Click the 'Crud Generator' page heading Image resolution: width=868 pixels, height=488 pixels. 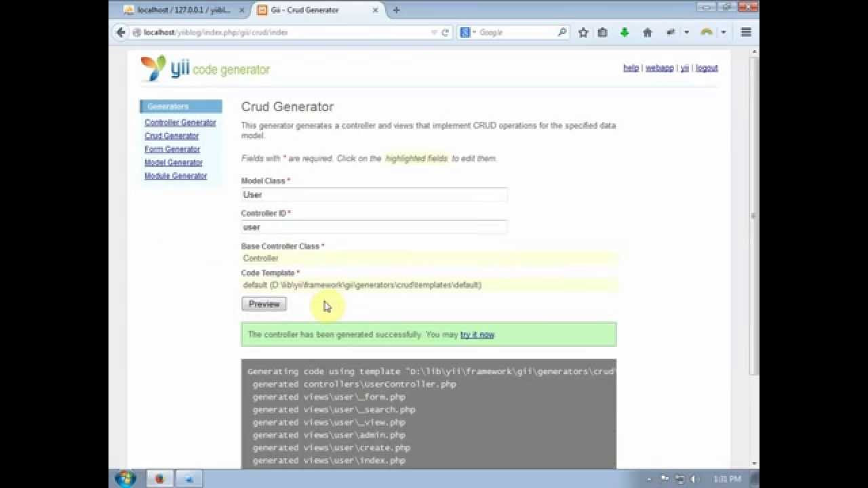[x=288, y=107]
